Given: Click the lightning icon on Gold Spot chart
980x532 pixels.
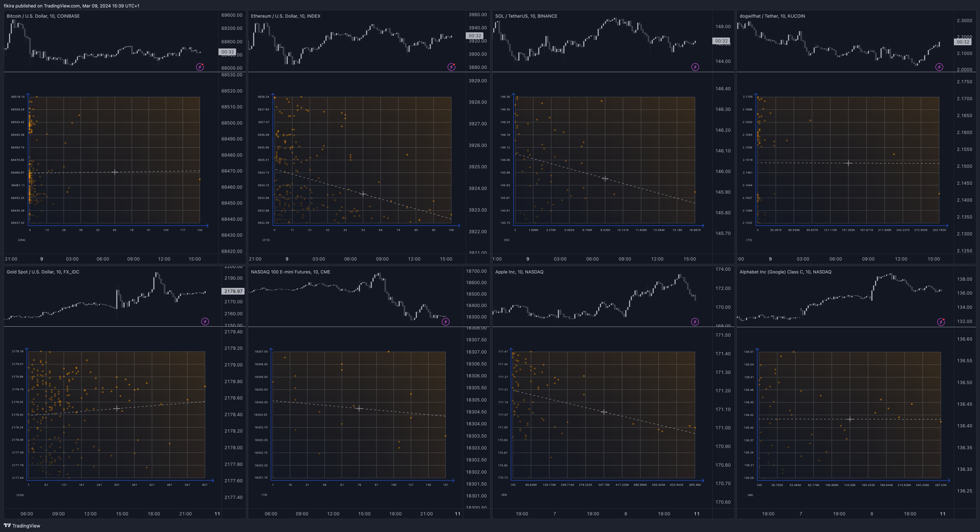Looking at the screenshot, I should point(205,322).
